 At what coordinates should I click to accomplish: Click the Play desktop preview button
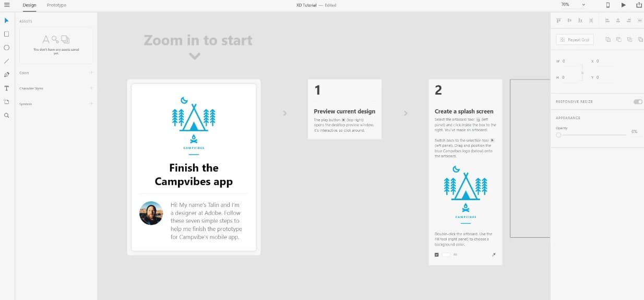tap(623, 5)
